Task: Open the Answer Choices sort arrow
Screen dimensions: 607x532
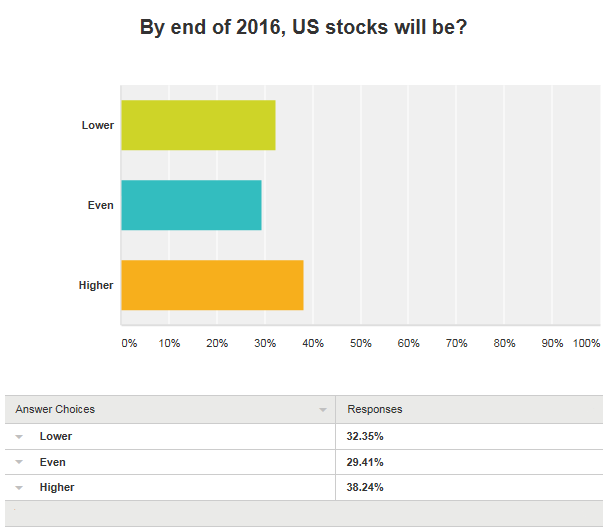Action: click(x=322, y=410)
